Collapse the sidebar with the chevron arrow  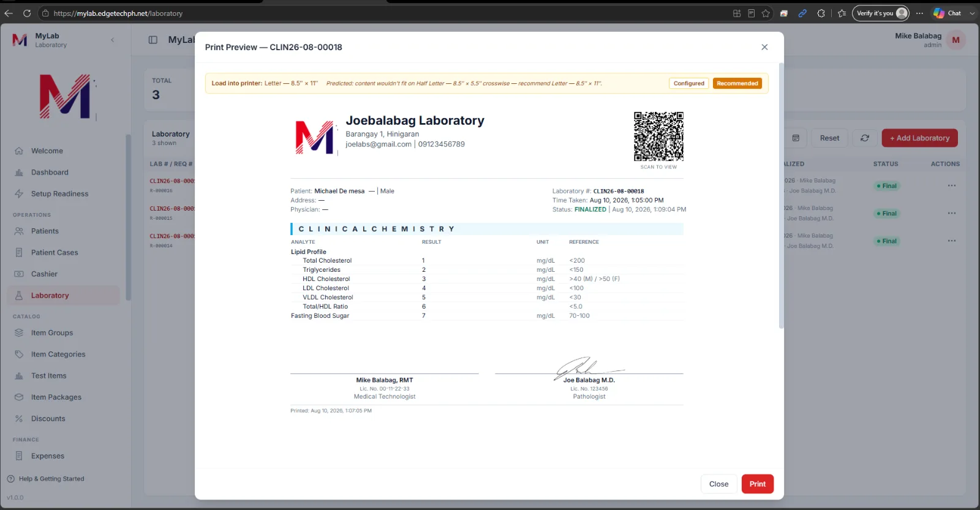coord(112,40)
